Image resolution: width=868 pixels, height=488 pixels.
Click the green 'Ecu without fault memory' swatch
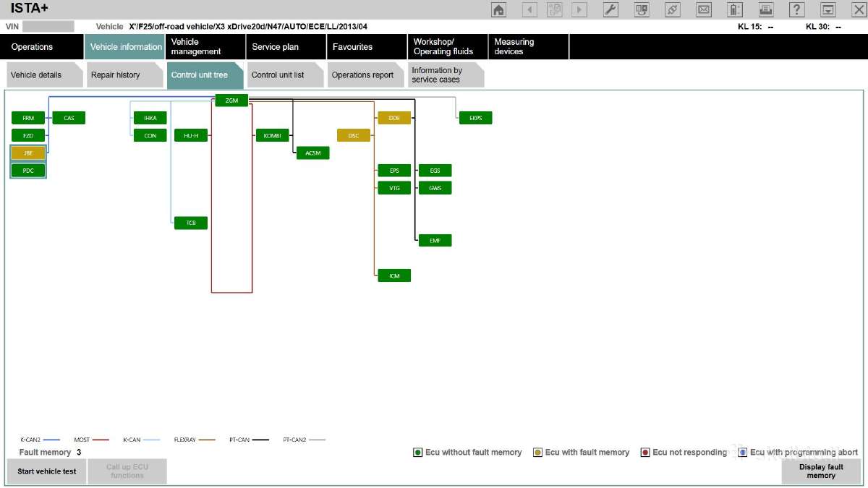coord(417,453)
